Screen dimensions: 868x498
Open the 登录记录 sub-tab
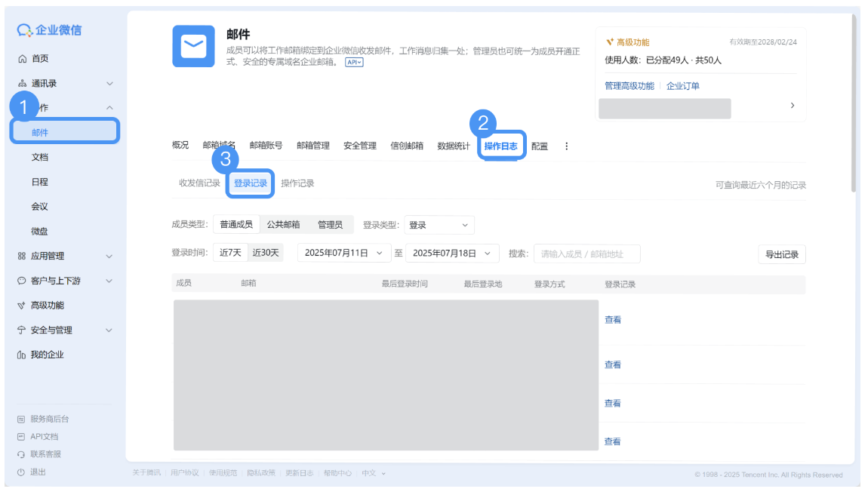pos(251,183)
